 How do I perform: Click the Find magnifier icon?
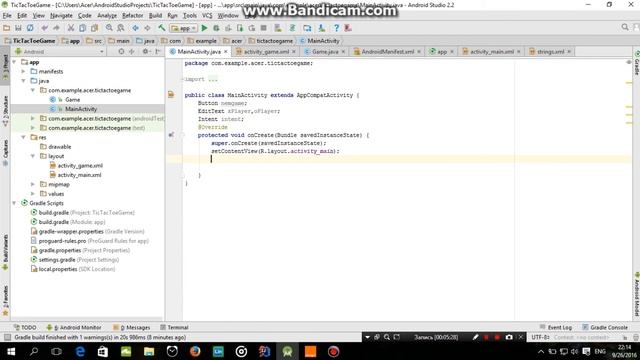pyautogui.click(x=109, y=28)
